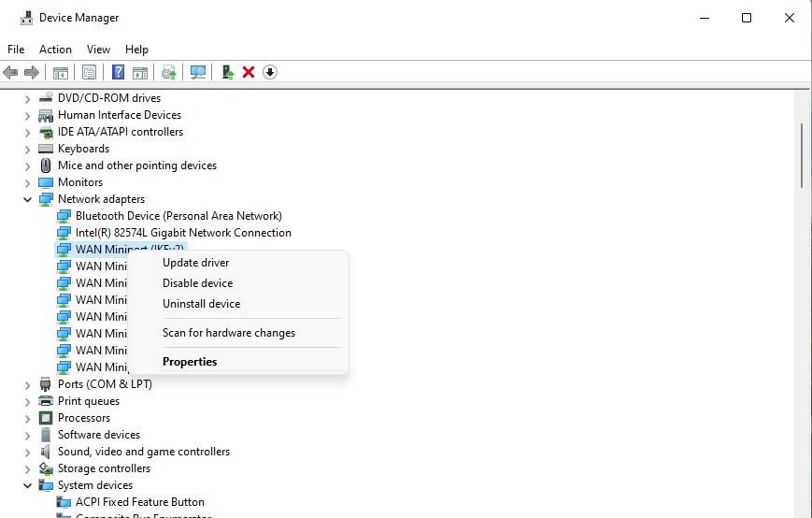Open Properties from the context menu
The image size is (812, 518).
click(190, 362)
